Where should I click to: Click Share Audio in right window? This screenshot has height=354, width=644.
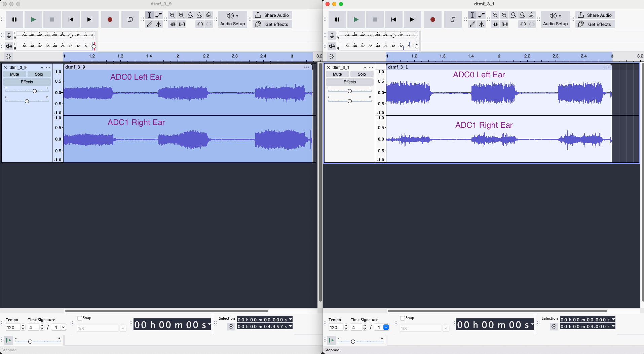[x=595, y=15]
